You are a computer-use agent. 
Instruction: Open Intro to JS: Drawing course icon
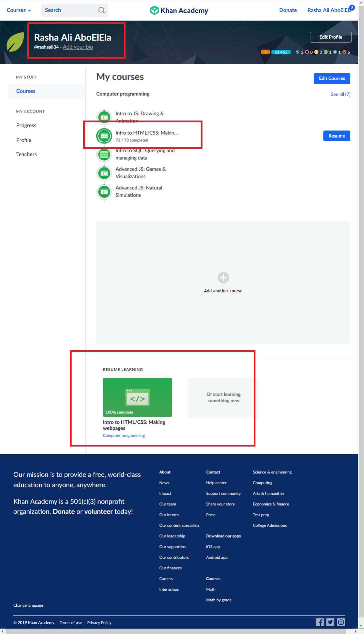pyautogui.click(x=104, y=117)
